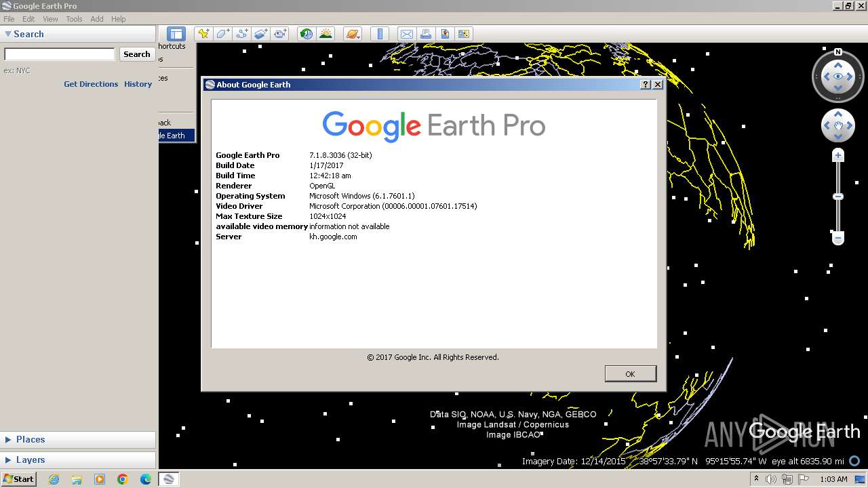
Task: Click the network tray icon
Action: (787, 479)
